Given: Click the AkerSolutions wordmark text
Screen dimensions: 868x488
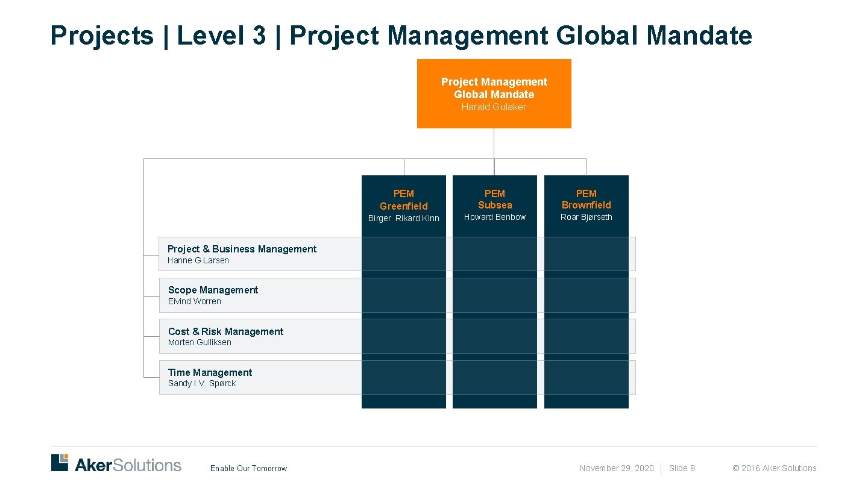Looking at the screenshot, I should [x=128, y=465].
